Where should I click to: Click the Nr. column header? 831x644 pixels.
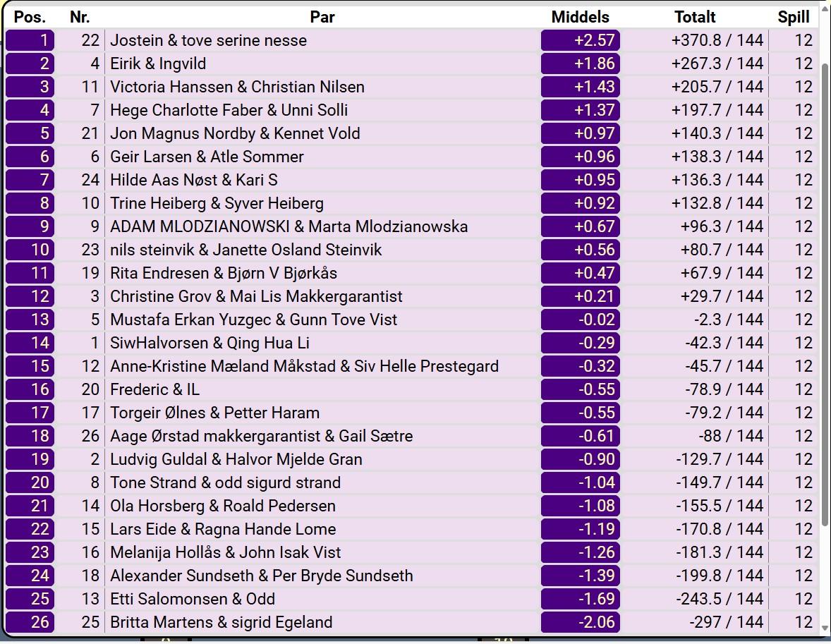point(80,17)
